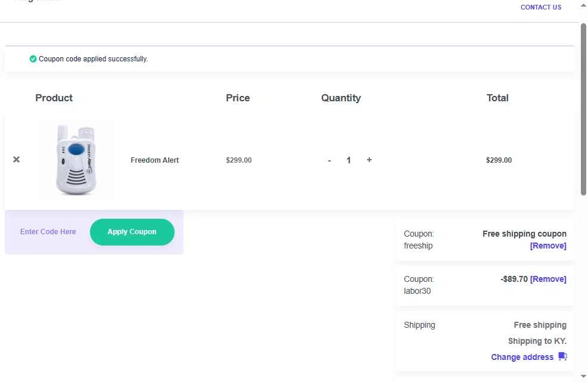
Task: Click the quantity value field showing 1
Action: pyautogui.click(x=349, y=160)
